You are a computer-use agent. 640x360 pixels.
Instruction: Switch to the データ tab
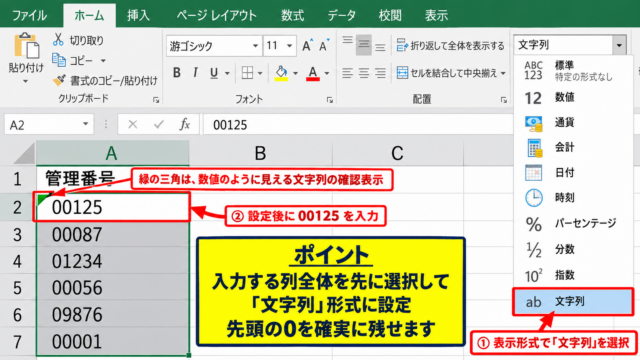(341, 16)
